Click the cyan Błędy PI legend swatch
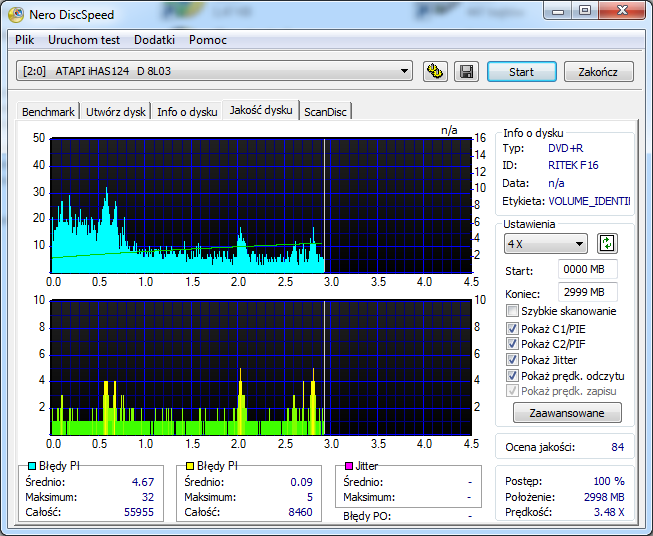 pos(32,466)
